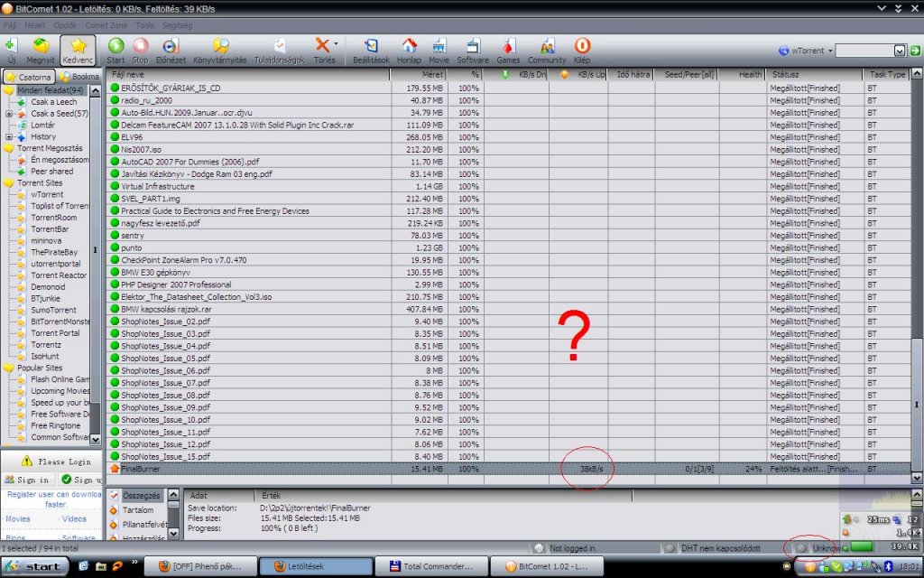Open the Törlés dropdown arrow
This screenshot has width=924, height=578.
(x=337, y=43)
